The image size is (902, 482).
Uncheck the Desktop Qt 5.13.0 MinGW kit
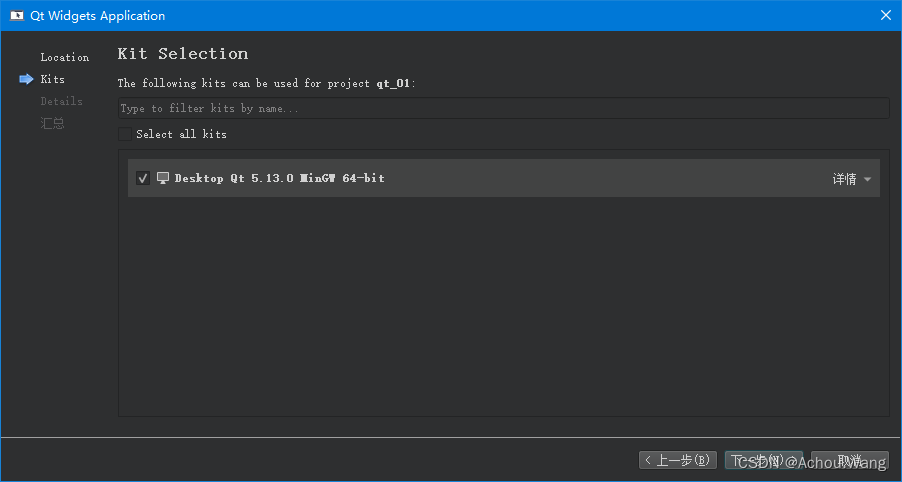(143, 178)
